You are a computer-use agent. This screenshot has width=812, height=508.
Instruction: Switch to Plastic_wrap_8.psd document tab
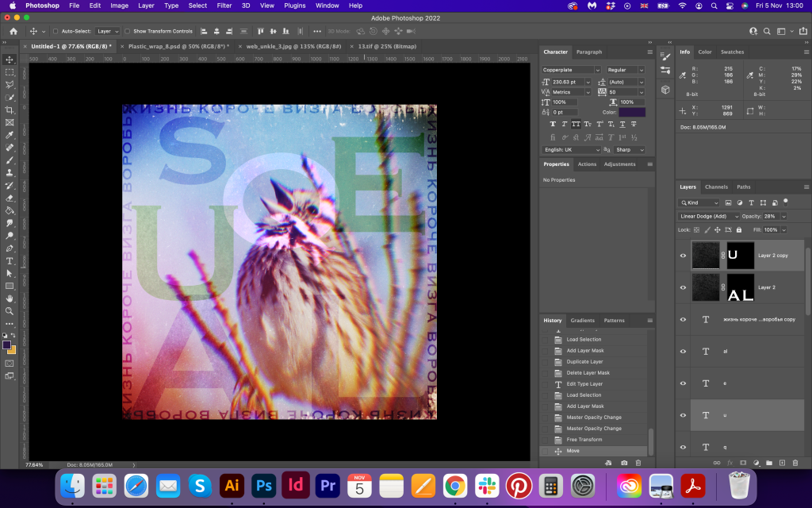coord(178,47)
